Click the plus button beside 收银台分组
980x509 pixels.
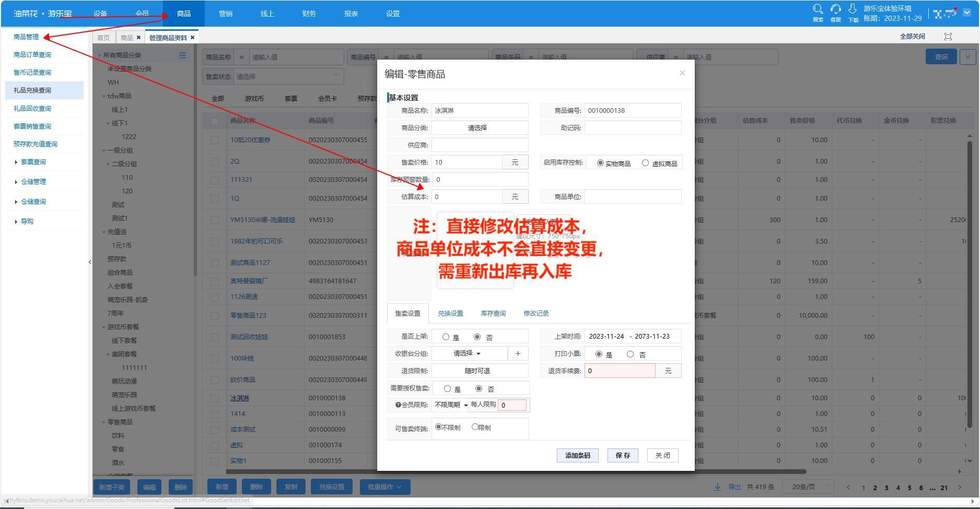pos(518,353)
